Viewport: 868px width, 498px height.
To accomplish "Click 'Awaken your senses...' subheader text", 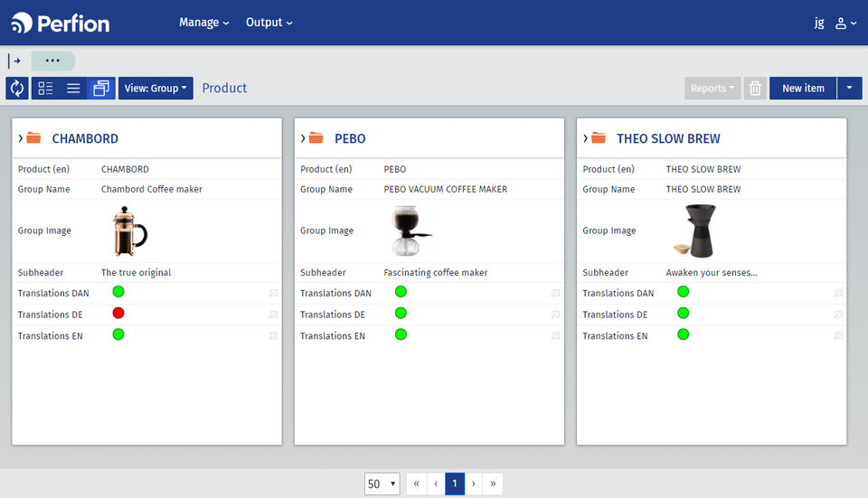I will click(712, 273).
